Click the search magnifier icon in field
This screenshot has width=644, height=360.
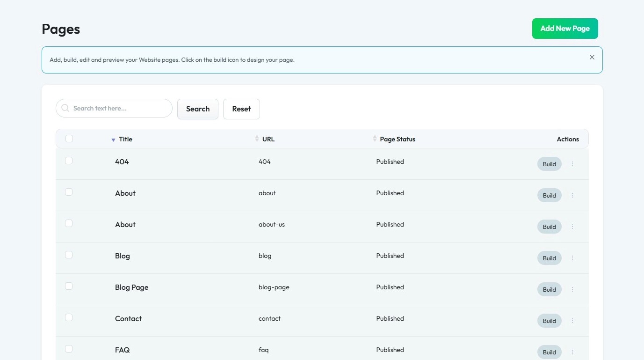click(x=65, y=108)
